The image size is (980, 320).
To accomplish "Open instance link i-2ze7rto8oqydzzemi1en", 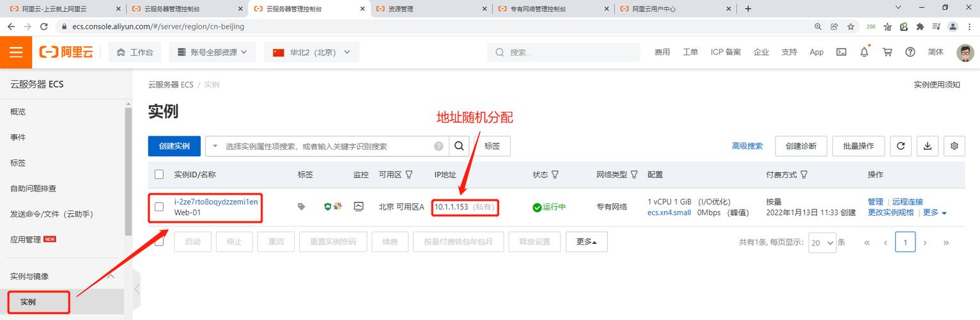I will [x=216, y=202].
